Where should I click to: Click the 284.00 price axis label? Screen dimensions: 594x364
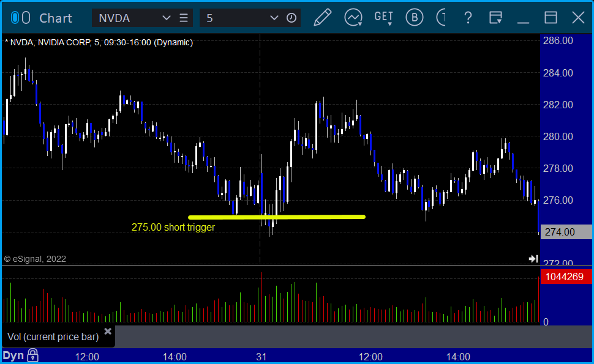click(x=558, y=73)
